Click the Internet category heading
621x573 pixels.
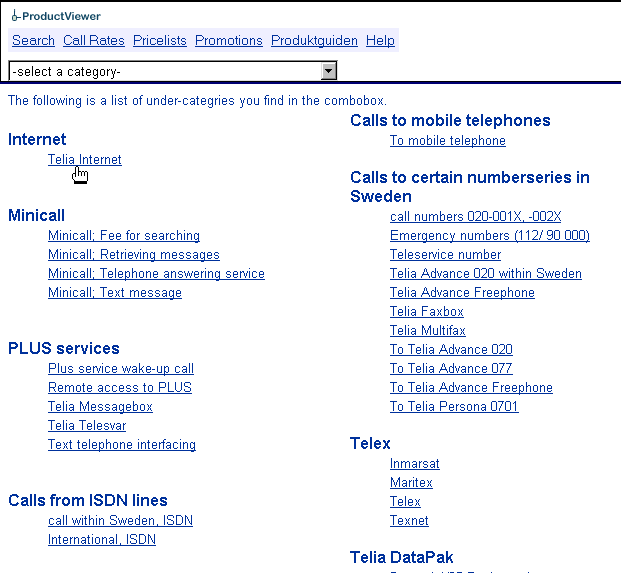pyautogui.click(x=37, y=139)
